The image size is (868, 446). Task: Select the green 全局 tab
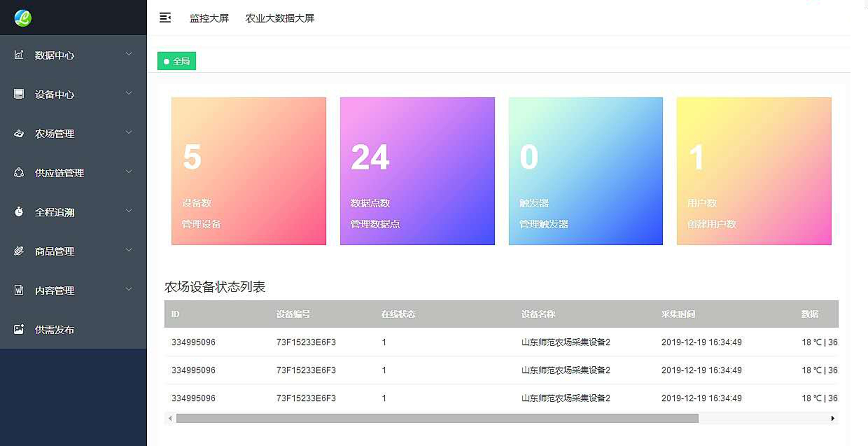176,61
